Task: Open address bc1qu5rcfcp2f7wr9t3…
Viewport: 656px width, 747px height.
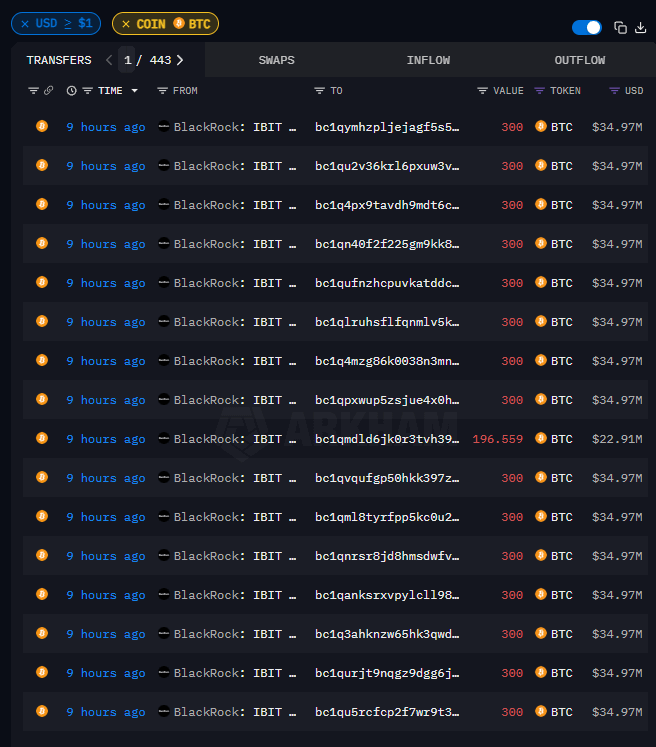Action: 387,713
